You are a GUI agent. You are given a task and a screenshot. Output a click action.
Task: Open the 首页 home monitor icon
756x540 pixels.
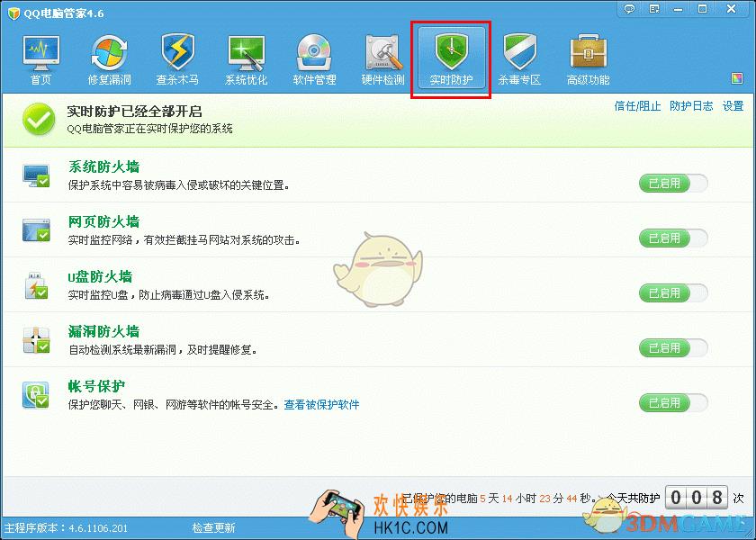[x=41, y=59]
